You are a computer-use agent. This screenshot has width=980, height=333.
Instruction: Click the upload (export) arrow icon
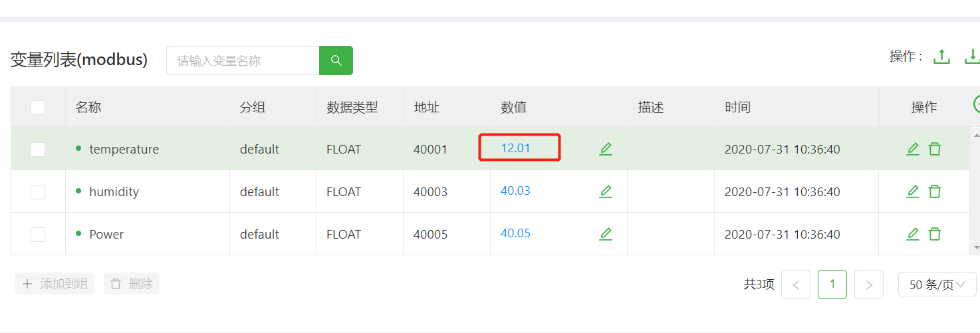click(x=941, y=57)
